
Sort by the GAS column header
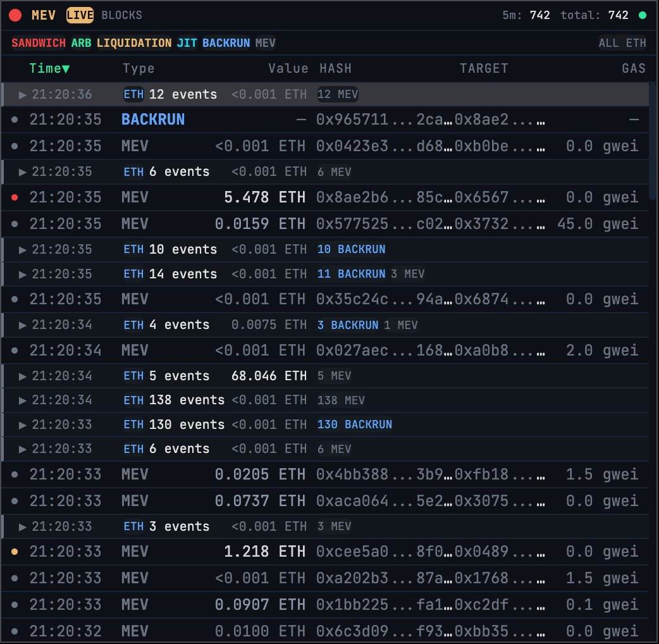[634, 68]
